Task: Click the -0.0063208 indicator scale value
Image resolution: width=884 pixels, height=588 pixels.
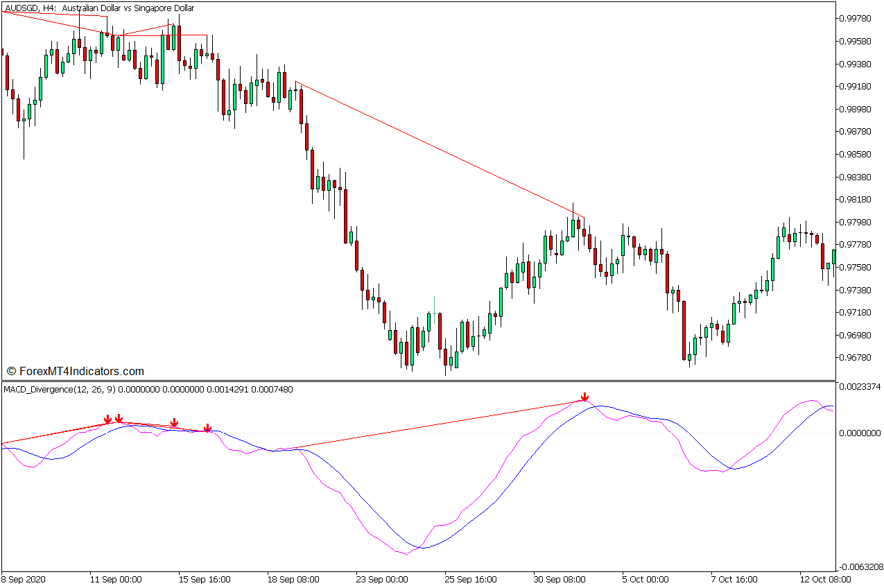Action: 860,567
